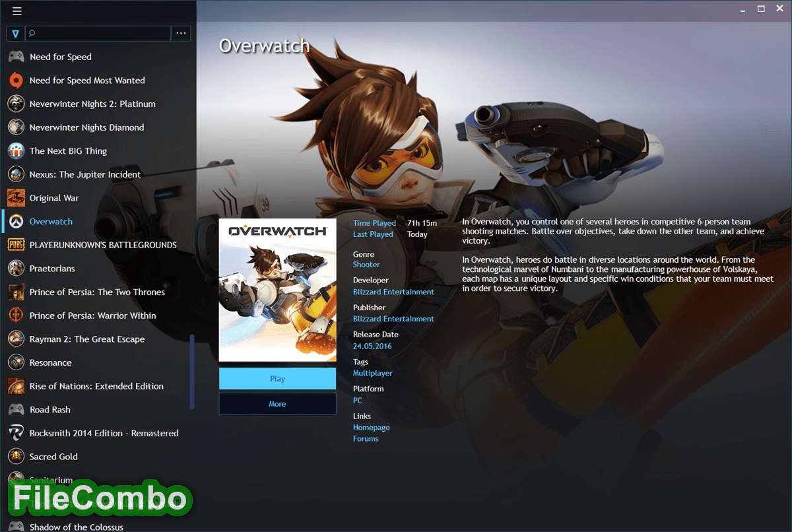This screenshot has width=792, height=532.
Task: Click the Prince of Persia: Warrior Within icon
Action: [16, 316]
